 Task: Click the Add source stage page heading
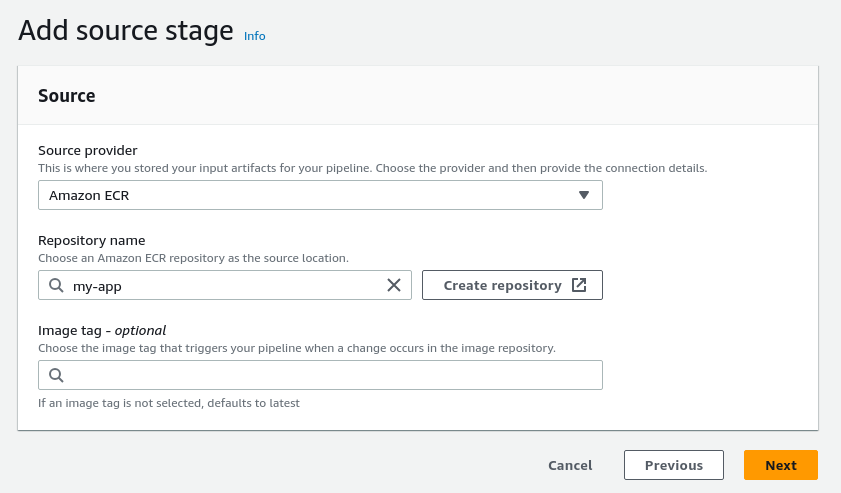[126, 30]
